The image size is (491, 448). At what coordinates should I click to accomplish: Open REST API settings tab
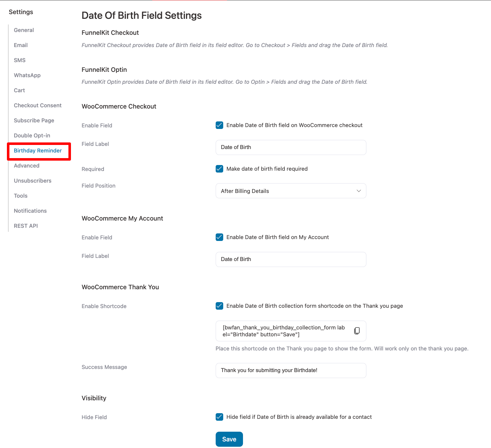tap(26, 226)
